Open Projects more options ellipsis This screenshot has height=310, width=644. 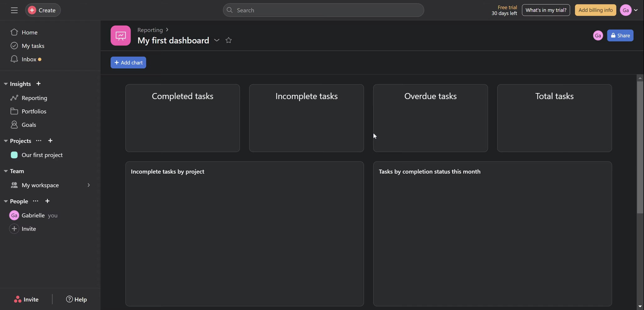39,141
